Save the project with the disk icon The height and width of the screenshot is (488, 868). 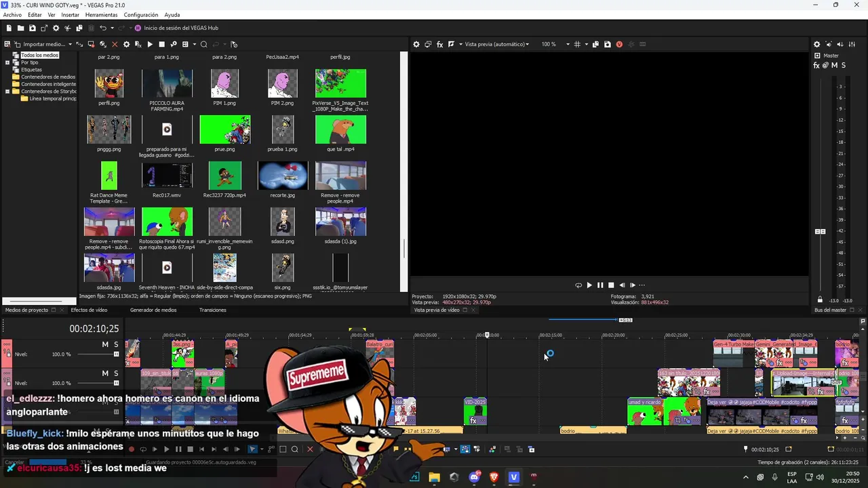coord(32,28)
